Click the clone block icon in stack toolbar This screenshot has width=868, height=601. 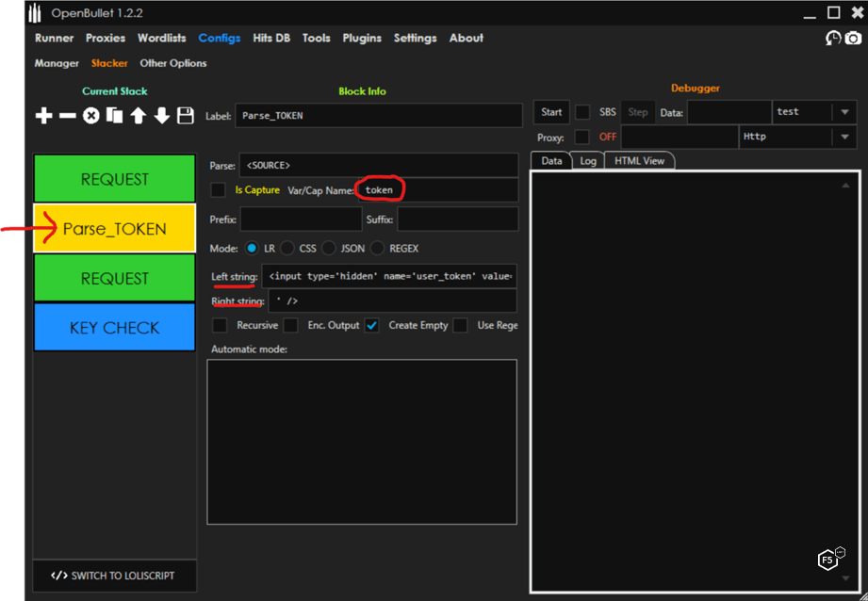pos(114,116)
